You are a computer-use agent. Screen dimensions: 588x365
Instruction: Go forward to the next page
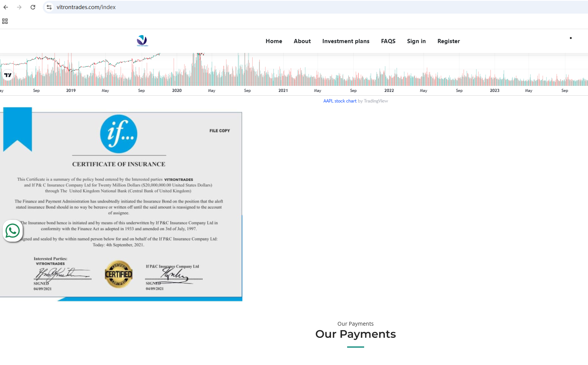[x=19, y=7]
